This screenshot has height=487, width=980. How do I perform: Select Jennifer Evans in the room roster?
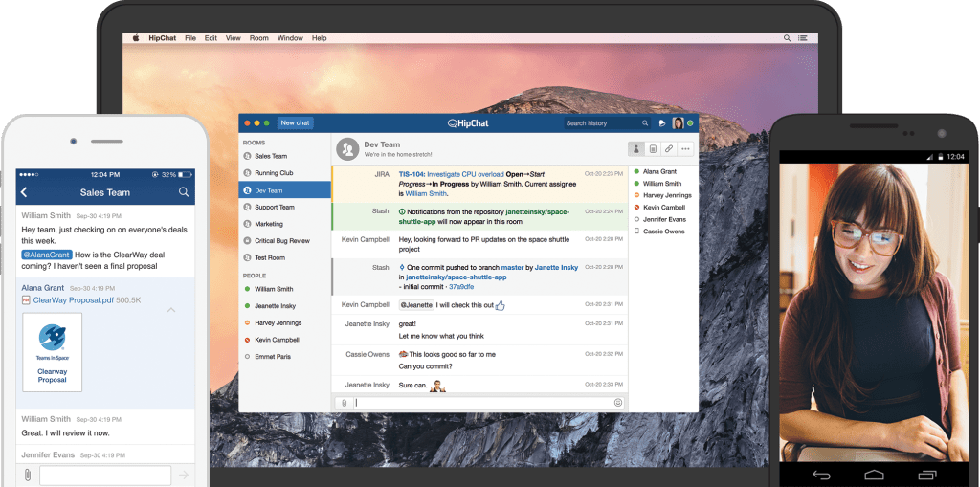pyautogui.click(x=659, y=219)
